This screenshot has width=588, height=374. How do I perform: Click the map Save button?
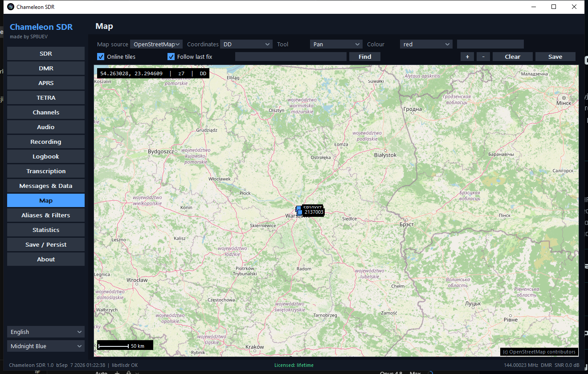[555, 57]
